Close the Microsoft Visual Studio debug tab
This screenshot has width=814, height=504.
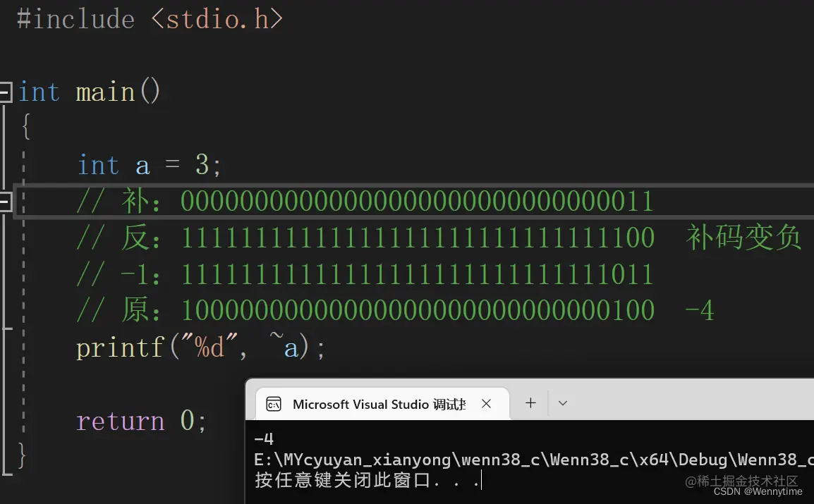[487, 403]
